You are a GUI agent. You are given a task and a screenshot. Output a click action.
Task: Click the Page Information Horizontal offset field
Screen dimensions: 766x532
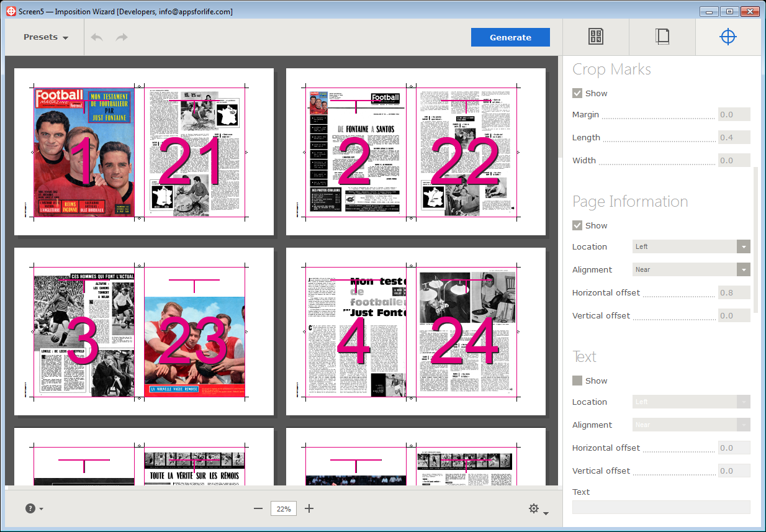pos(734,292)
